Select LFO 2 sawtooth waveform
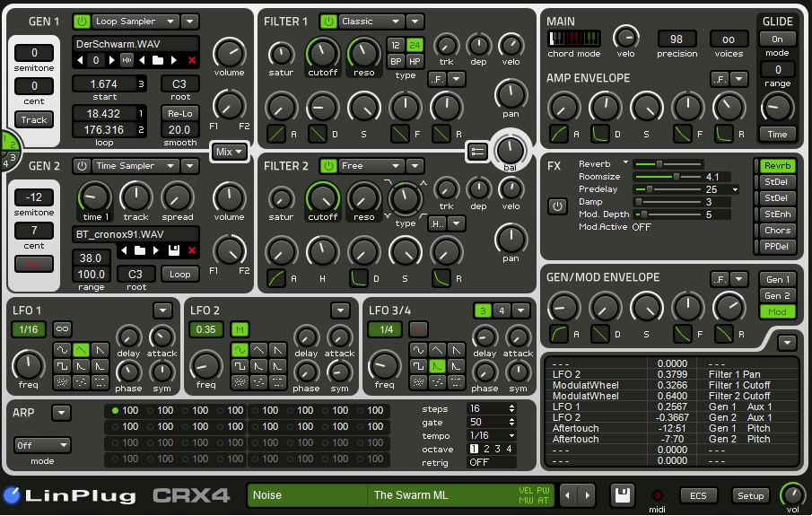Screen dimensions: 812x516 (277, 350)
